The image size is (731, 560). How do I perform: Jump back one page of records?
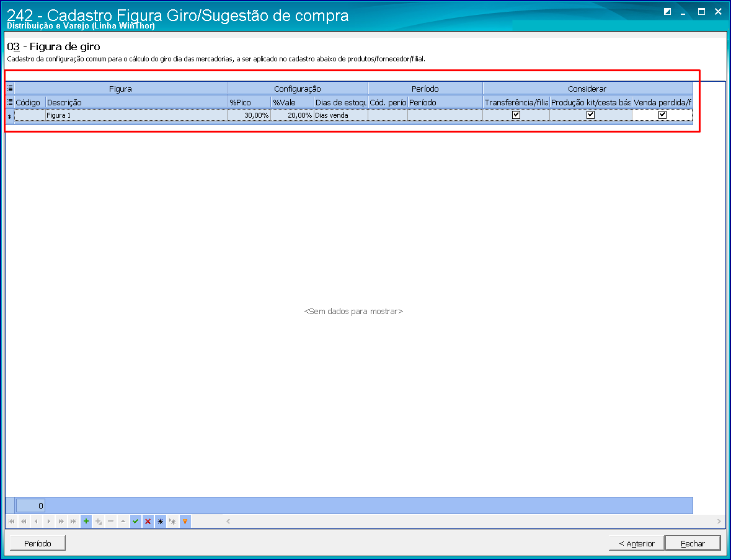click(x=24, y=522)
